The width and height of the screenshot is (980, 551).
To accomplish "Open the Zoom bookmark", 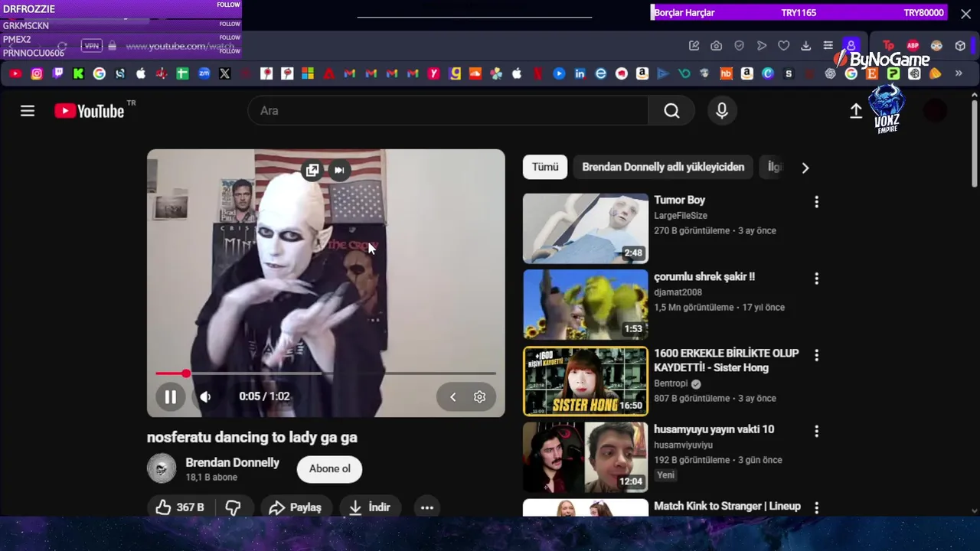I will tap(204, 73).
